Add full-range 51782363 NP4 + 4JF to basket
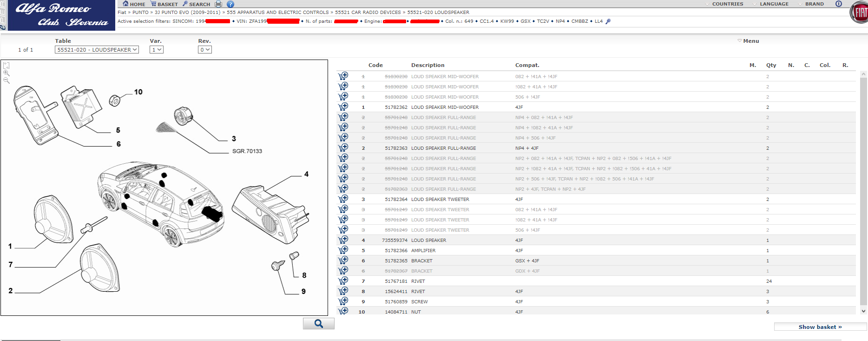 tap(343, 147)
